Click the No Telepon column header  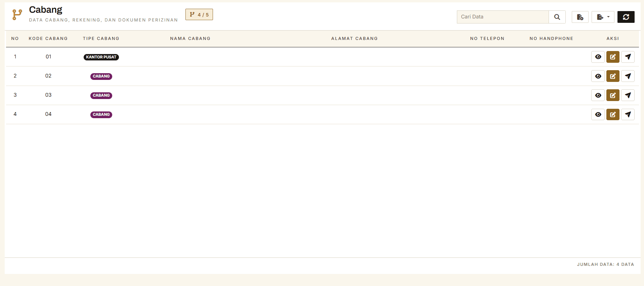(x=487, y=39)
